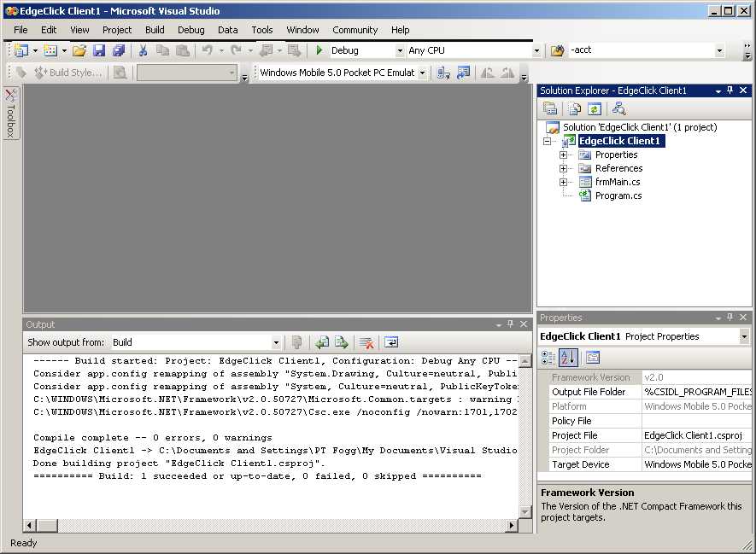Open the Window menu
The height and width of the screenshot is (554, 756).
click(302, 30)
